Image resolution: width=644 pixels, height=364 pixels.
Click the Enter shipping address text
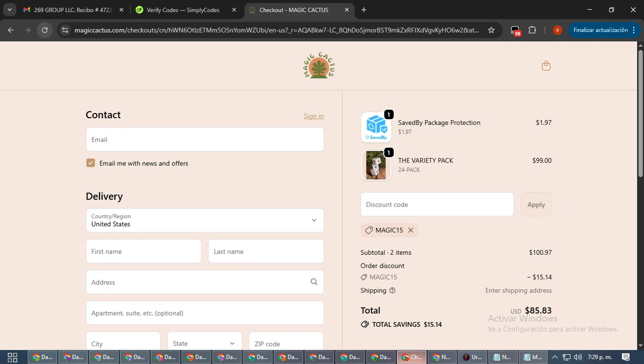(519, 291)
